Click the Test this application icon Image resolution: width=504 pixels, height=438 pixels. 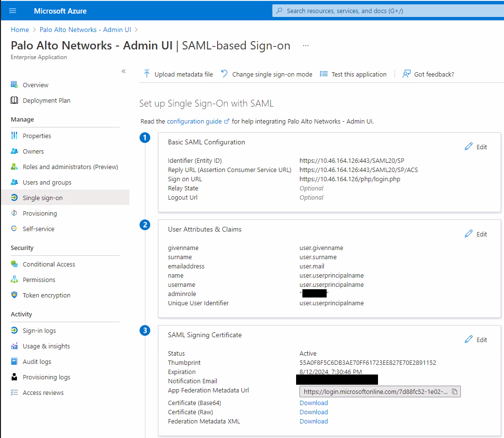point(324,74)
